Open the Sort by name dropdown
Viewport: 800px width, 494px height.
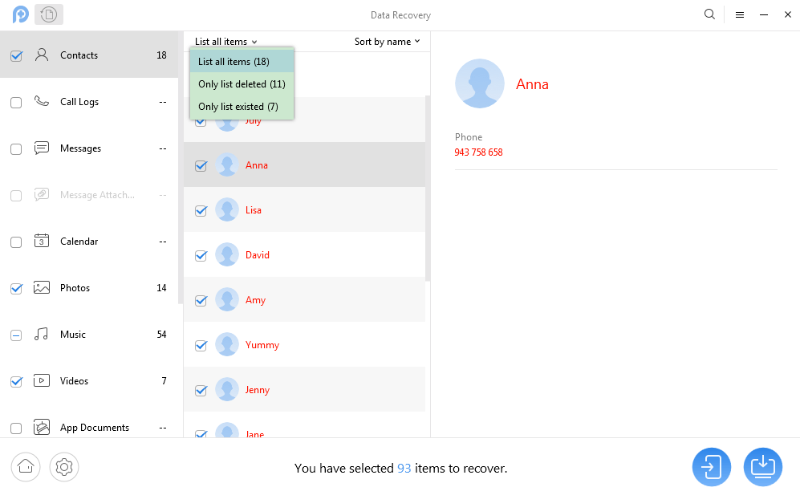tap(387, 41)
